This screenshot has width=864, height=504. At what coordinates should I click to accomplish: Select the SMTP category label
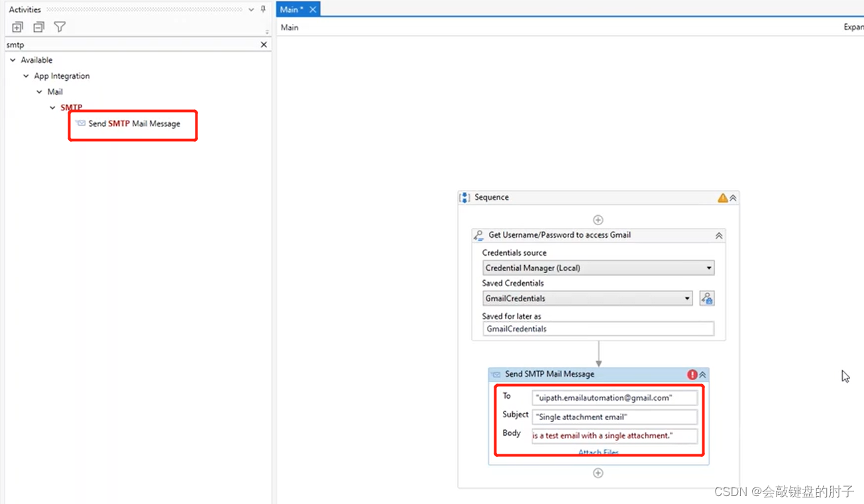[72, 108]
